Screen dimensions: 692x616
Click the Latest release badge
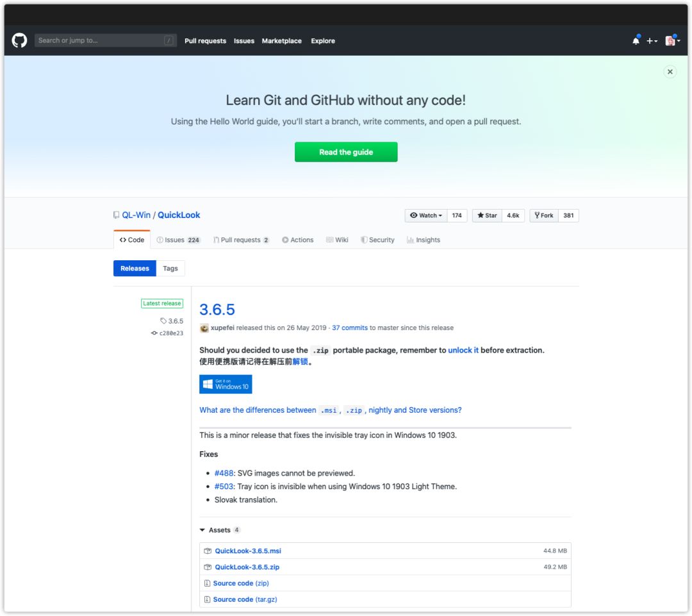162,303
